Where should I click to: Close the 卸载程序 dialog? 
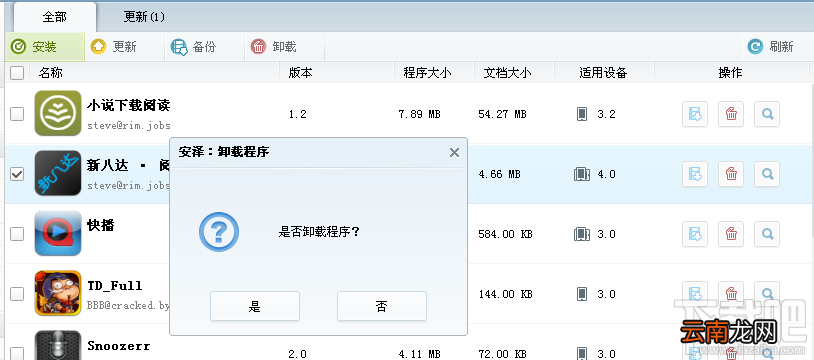(x=454, y=152)
